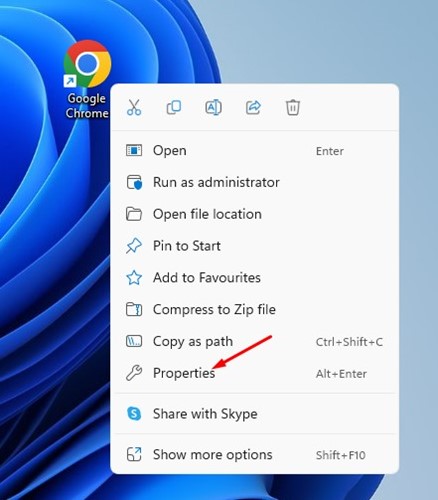Select Pin to Start

254,246
